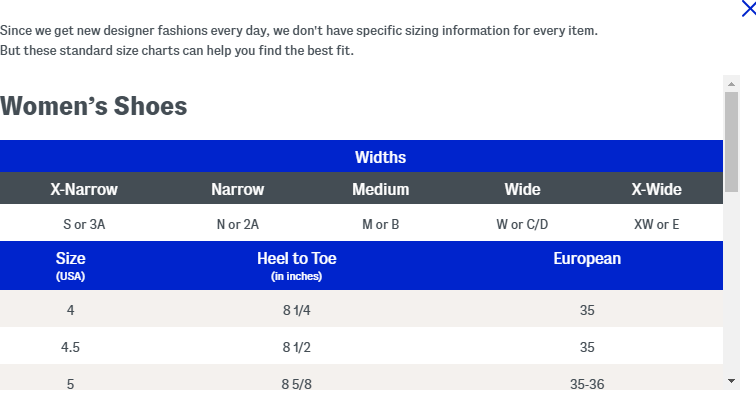The height and width of the screenshot is (401, 756).
Task: Click the Narrow width column header
Action: 238,189
